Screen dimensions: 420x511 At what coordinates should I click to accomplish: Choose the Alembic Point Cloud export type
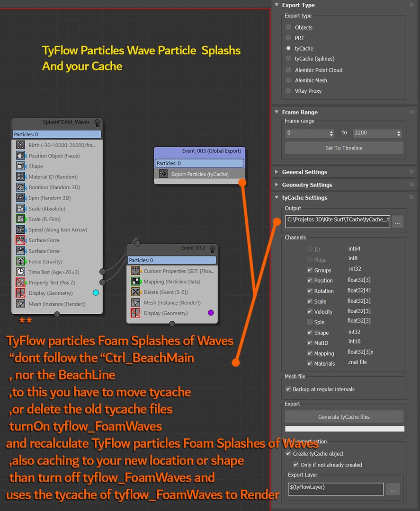[288, 70]
